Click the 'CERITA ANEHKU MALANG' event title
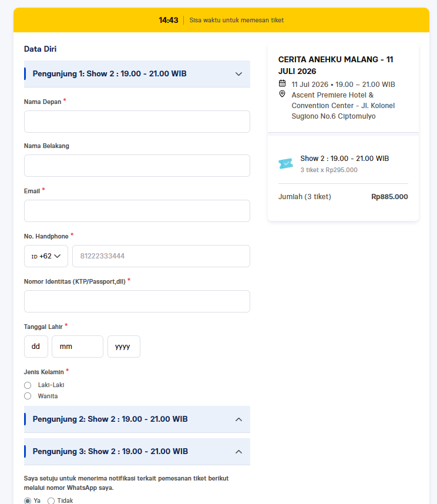The width and height of the screenshot is (437, 504). (336, 65)
